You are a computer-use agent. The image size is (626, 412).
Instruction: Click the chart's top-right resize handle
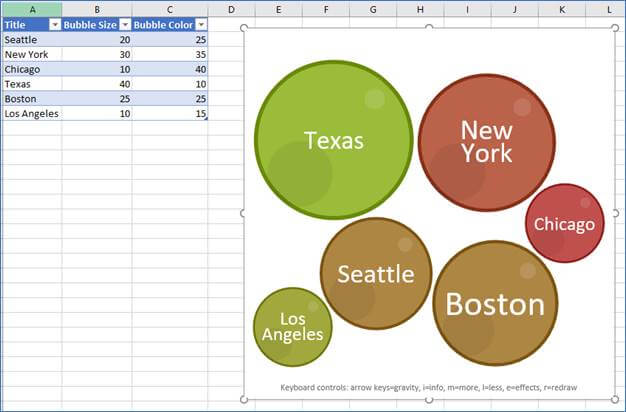tap(615, 28)
